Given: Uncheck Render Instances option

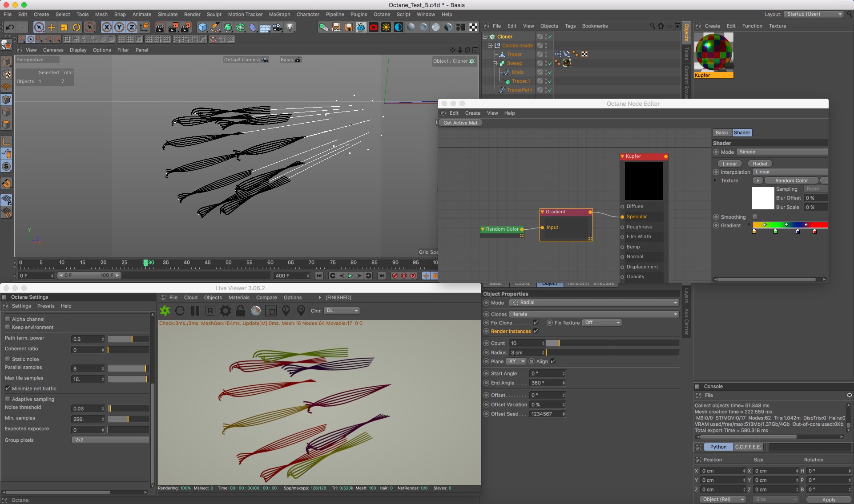Looking at the screenshot, I should coord(536,331).
